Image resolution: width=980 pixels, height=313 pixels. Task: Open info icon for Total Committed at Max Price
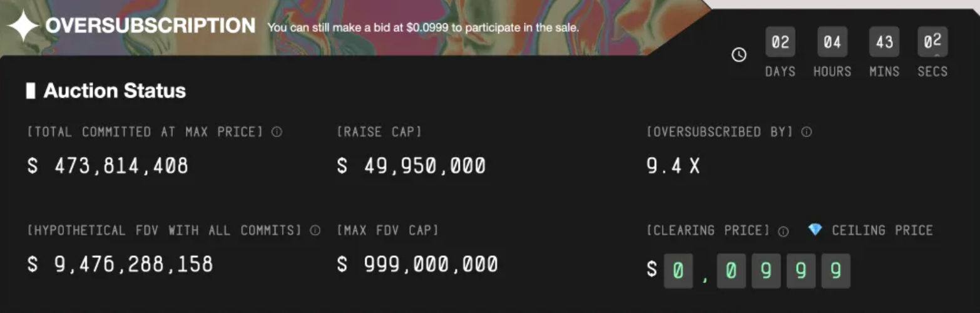(277, 132)
